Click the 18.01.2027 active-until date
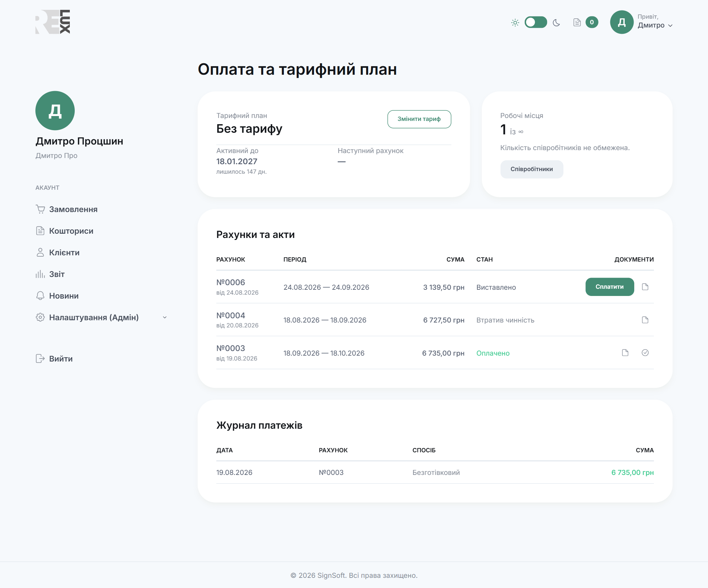 [237, 162]
